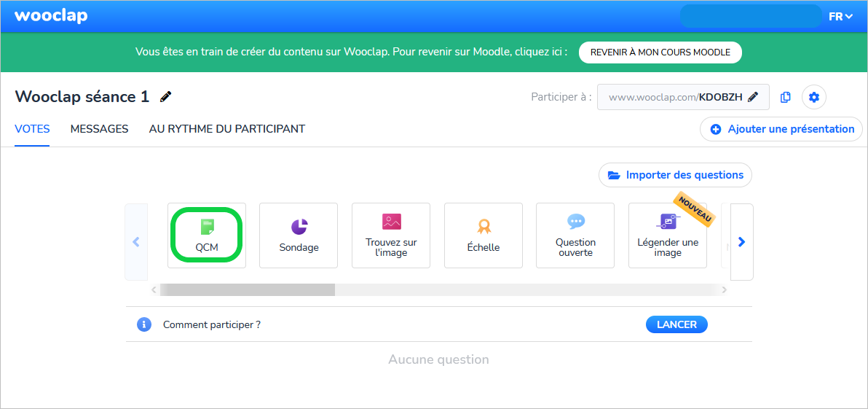Click the info icon beside Comment participer
The height and width of the screenshot is (409, 868).
(x=144, y=324)
